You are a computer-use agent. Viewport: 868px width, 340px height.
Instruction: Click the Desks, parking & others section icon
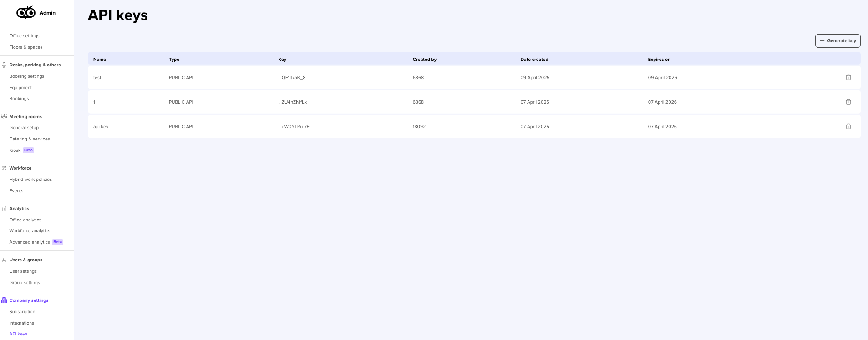(4, 65)
